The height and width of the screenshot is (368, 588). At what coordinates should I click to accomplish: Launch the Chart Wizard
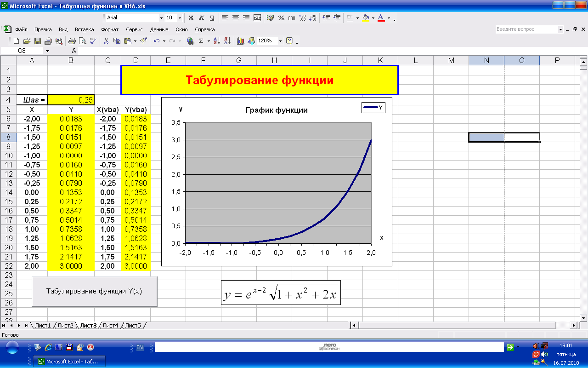pos(241,41)
